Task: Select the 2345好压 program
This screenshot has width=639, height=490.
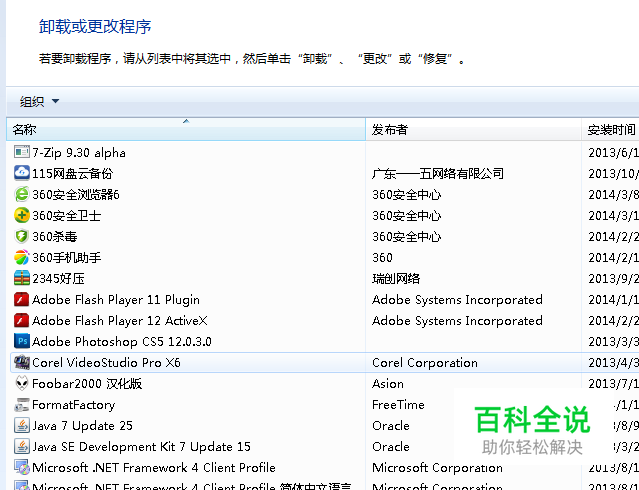Action: coord(58,278)
